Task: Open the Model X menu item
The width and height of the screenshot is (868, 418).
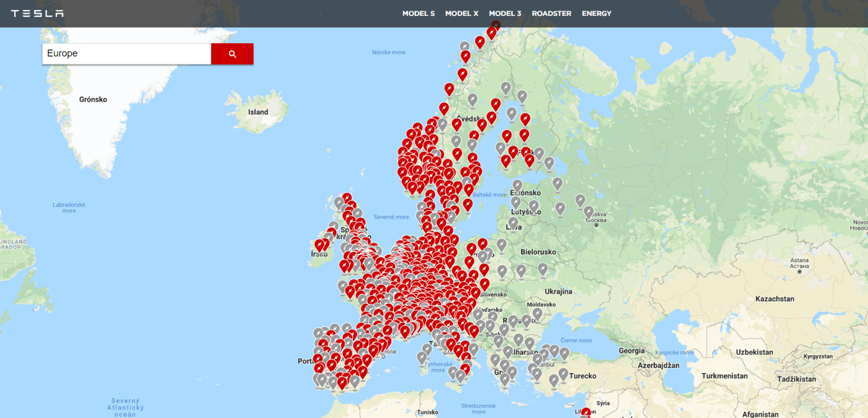Action: (462, 14)
